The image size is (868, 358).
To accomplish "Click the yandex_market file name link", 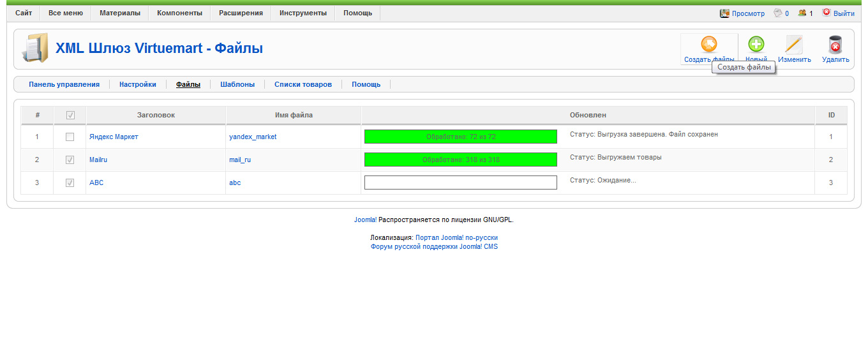I will coord(253,137).
